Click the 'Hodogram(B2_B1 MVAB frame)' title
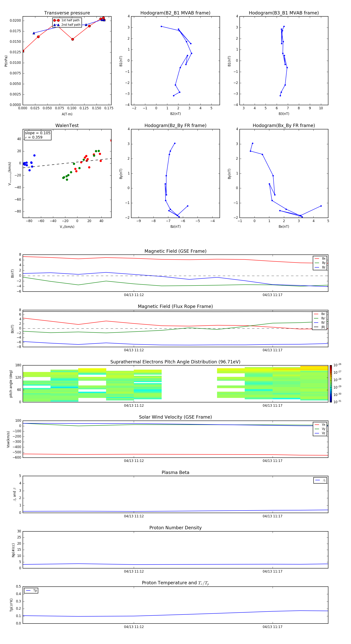This screenshot has width=351, height=644. pyautogui.click(x=175, y=13)
